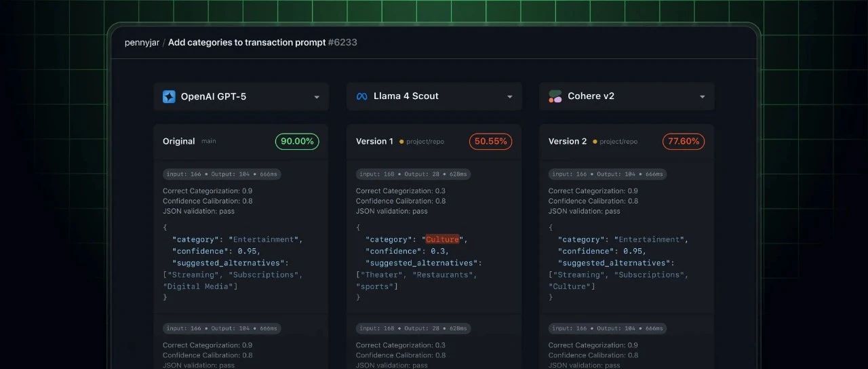868x369 pixels.
Task: Click the first token stats pill under Version 1
Action: (x=414, y=174)
